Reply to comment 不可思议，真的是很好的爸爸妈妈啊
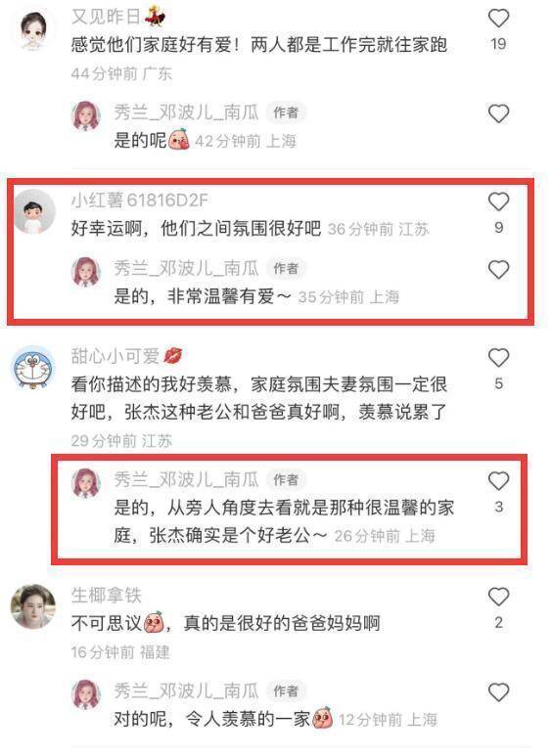Screen dimensions: 551x756 tap(225, 623)
